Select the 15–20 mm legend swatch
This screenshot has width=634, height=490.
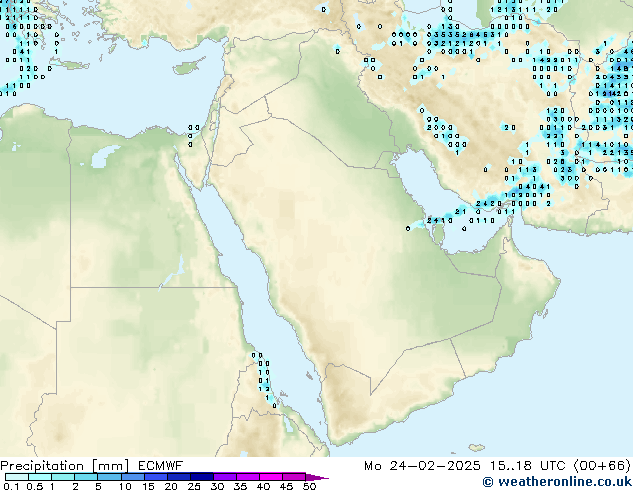click(155, 477)
